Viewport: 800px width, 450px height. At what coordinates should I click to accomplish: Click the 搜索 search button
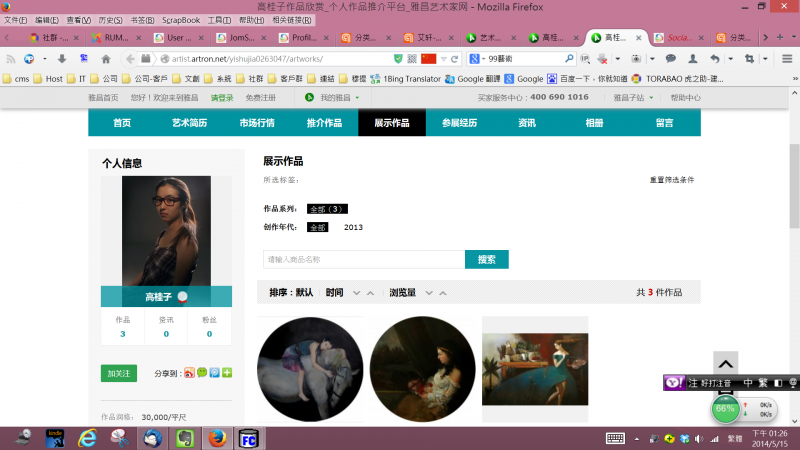pyautogui.click(x=487, y=259)
